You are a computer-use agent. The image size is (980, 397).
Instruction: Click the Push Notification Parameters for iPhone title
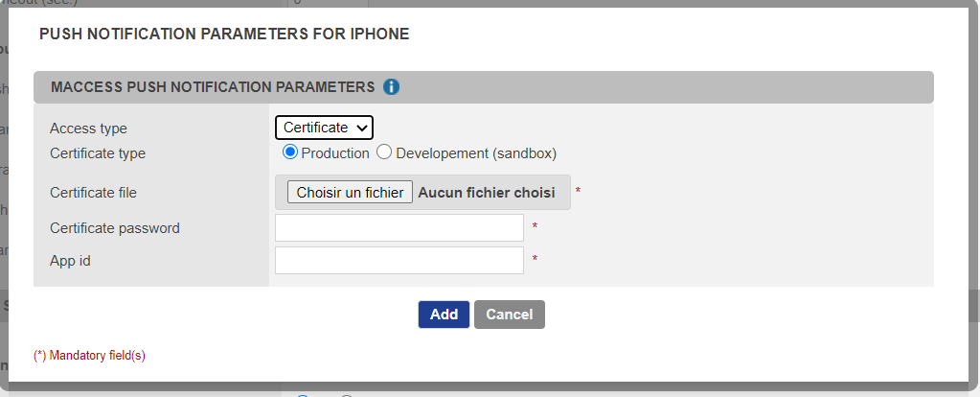(x=224, y=35)
